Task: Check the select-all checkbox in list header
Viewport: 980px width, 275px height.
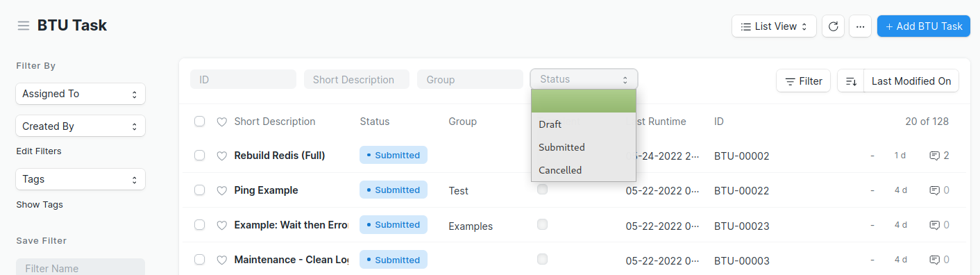Action: pyautogui.click(x=200, y=122)
